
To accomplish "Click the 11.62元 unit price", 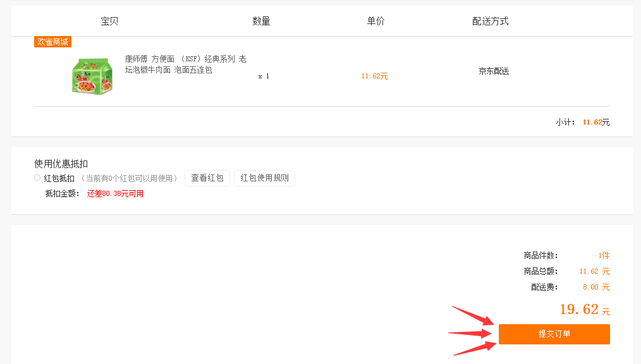I will tap(374, 76).
